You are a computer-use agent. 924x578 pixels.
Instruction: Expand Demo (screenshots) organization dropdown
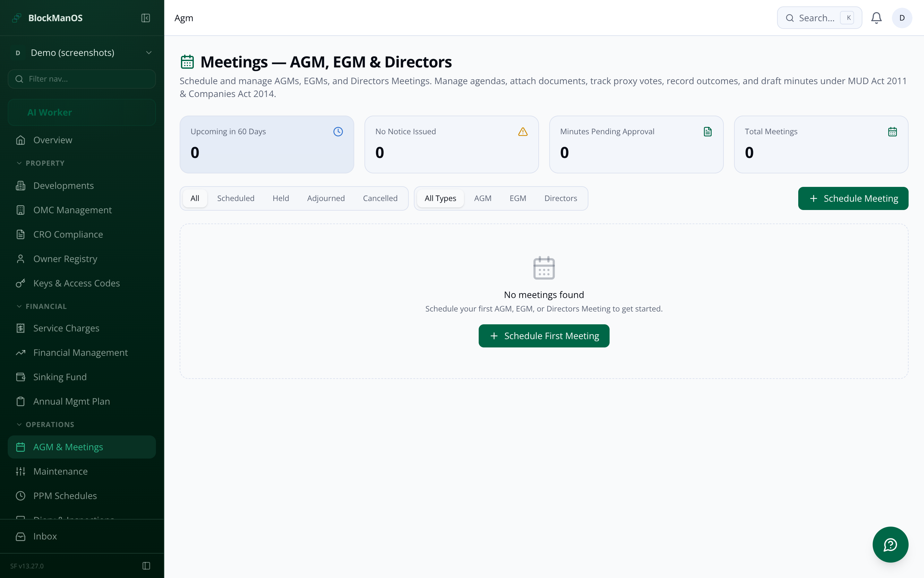(x=82, y=53)
